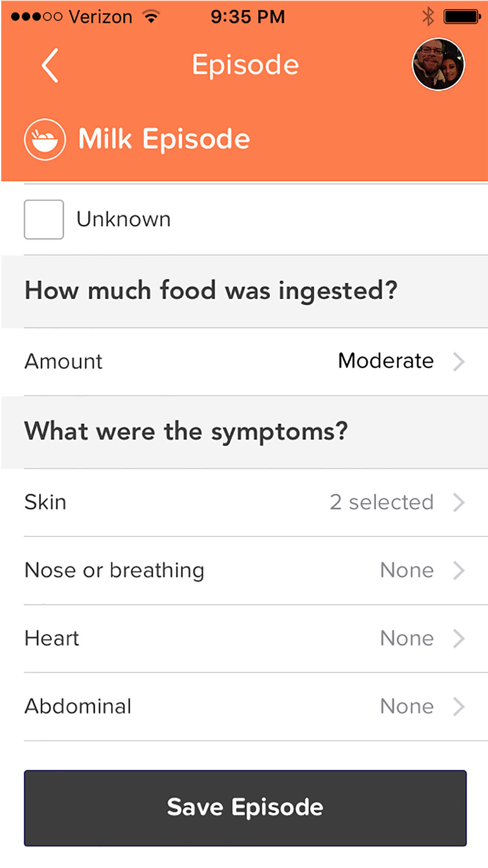Image resolution: width=488 pixels, height=868 pixels.
Task: Tap the Milk Episode food bowl icon
Action: pos(45,139)
